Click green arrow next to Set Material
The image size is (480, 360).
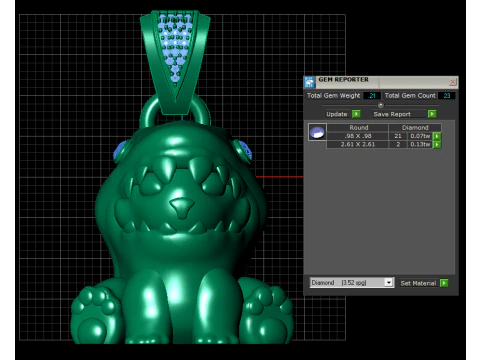click(444, 283)
